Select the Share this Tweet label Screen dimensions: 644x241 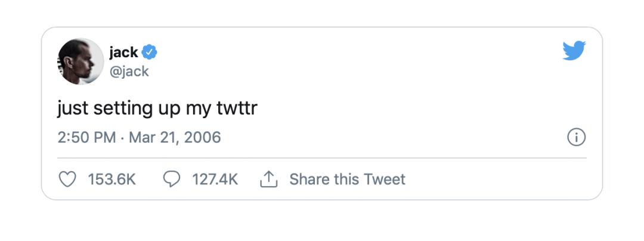coord(347,180)
